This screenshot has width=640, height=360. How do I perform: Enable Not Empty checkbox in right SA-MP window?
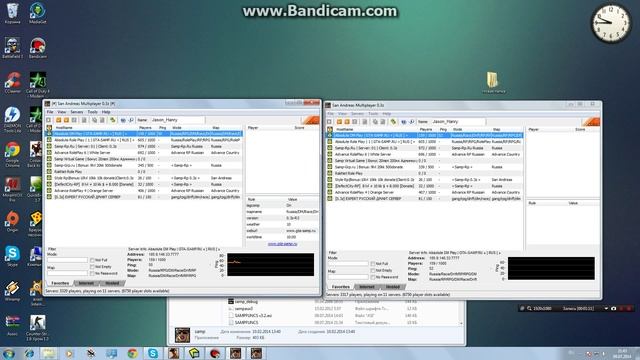click(x=373, y=271)
